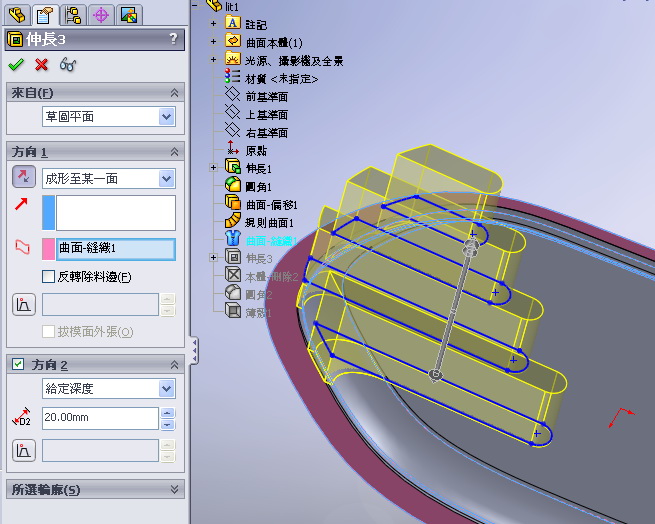This screenshot has height=524, width=655.
Task: Switch to the PropertyManager tab
Action: click(45, 15)
